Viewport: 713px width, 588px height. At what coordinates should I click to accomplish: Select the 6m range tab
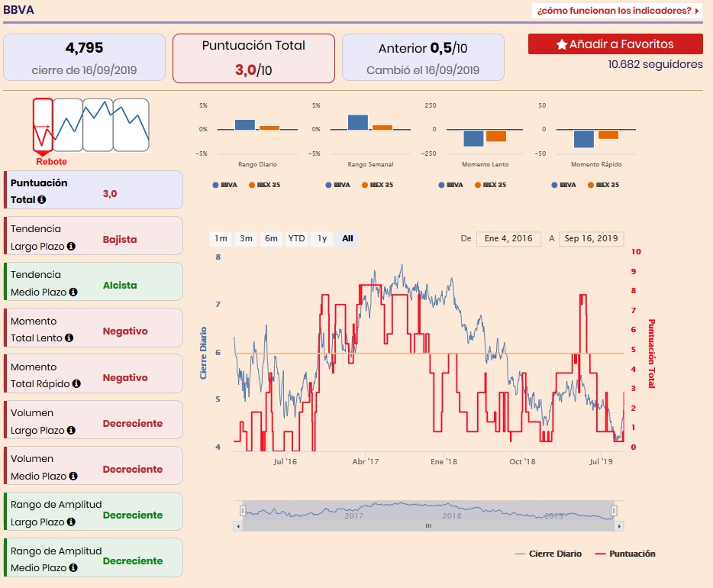271,239
